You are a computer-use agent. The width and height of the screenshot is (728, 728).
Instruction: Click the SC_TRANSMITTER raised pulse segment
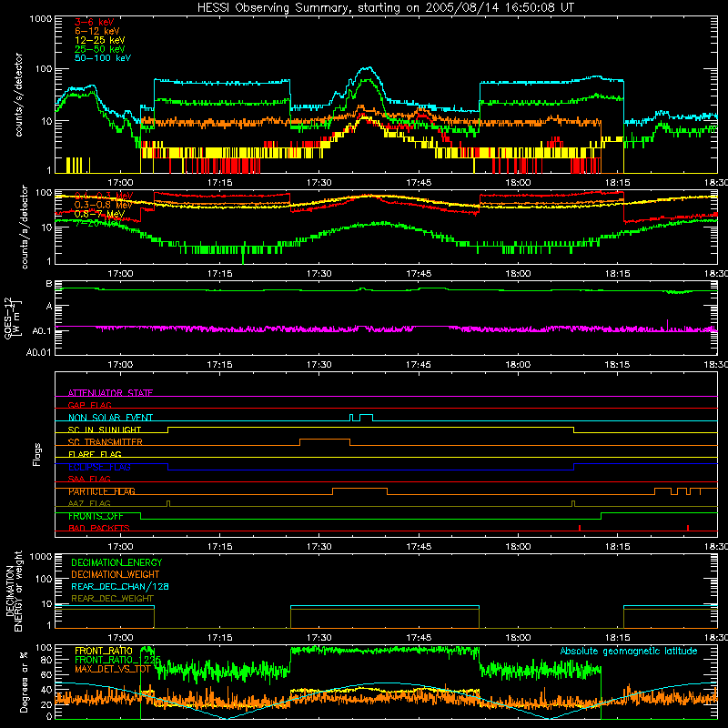coord(325,440)
